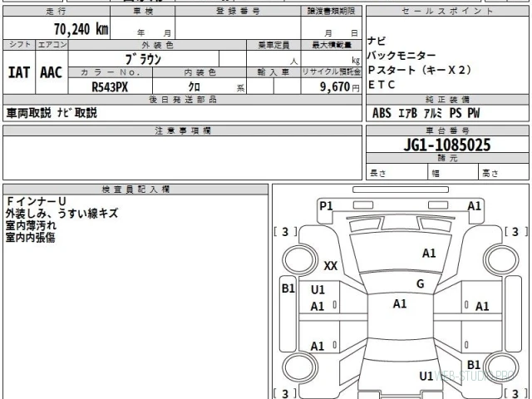Click the バックモニター sales point

click(x=401, y=56)
